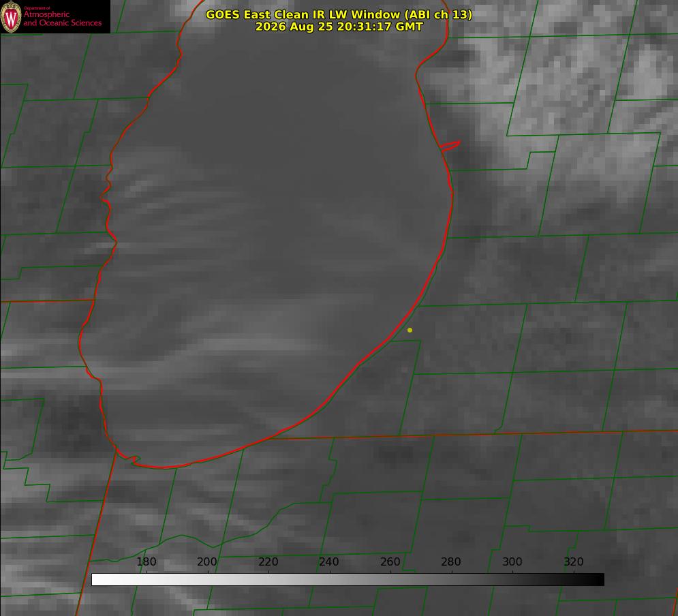This screenshot has height=616, width=678.
Task: Click the 260 colorbar label
Action: (x=390, y=561)
